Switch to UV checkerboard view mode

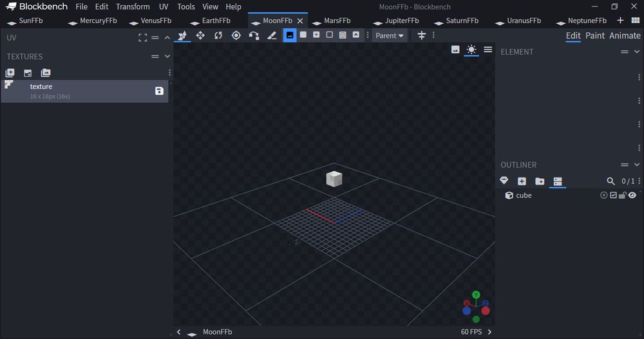tap(343, 35)
